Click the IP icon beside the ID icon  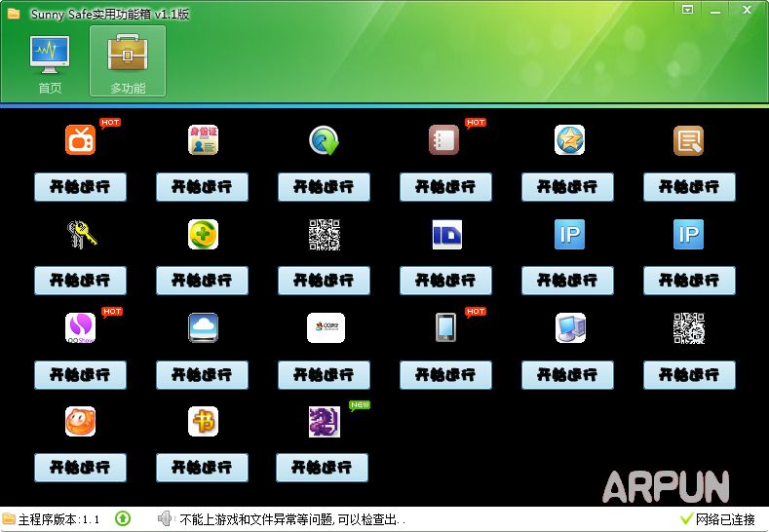pos(569,235)
